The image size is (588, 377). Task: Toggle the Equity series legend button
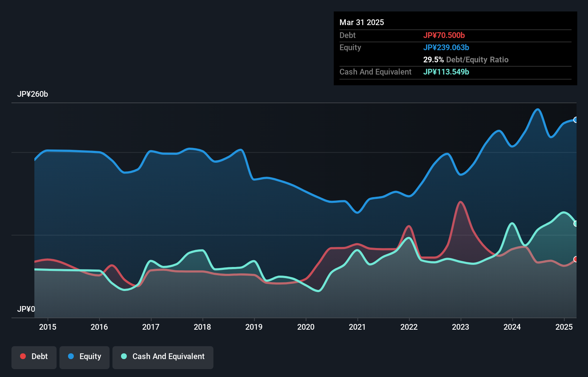tap(85, 357)
